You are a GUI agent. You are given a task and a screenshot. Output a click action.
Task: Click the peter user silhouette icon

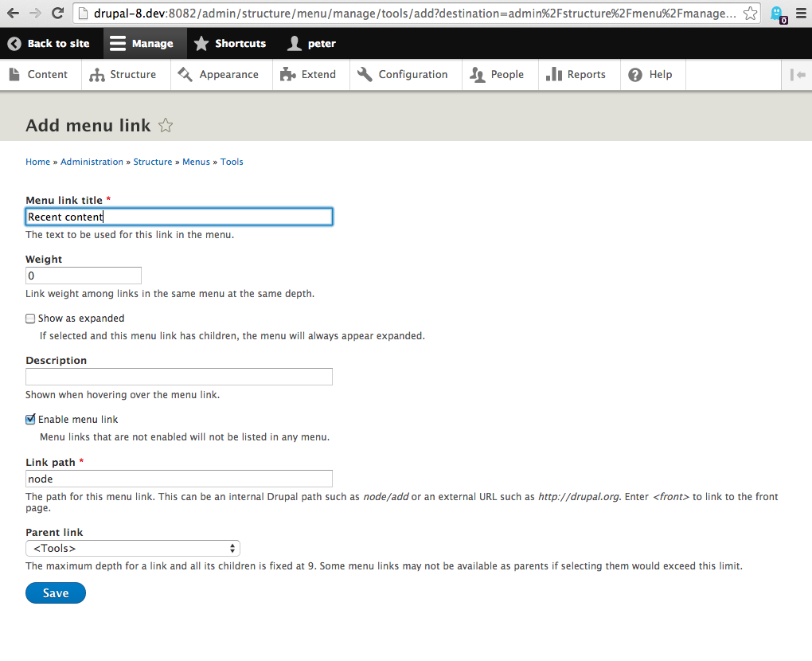[294, 44]
